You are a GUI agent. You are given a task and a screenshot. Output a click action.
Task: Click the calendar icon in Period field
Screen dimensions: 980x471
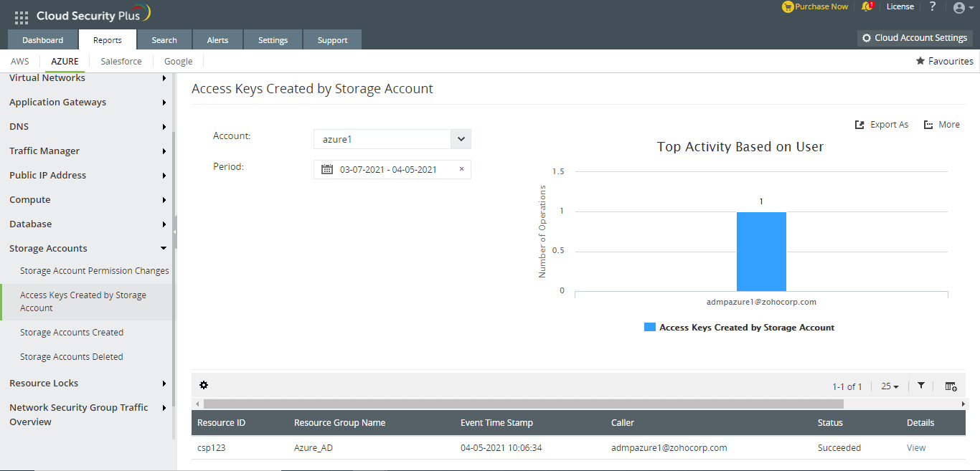(x=327, y=169)
